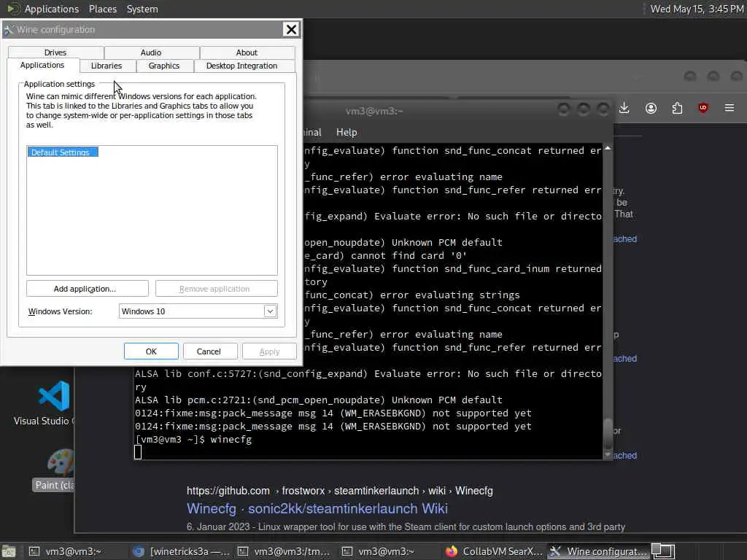Expand the Windows Version dropdown arrow
747x560 pixels.
[x=270, y=311]
